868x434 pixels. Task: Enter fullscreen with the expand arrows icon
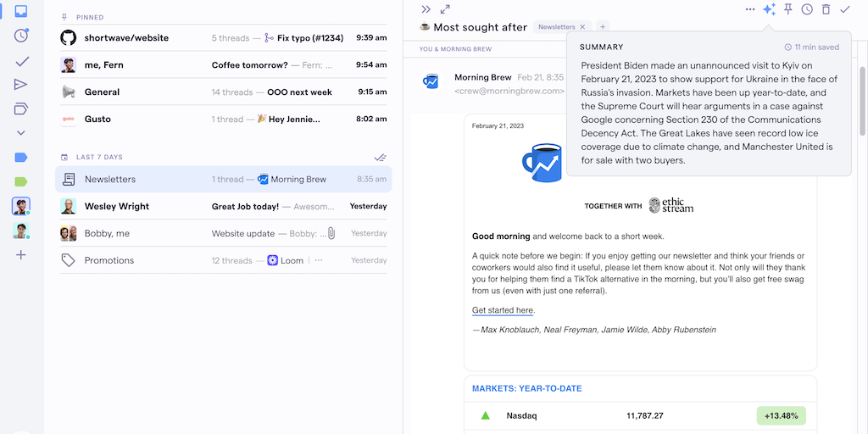445,9
